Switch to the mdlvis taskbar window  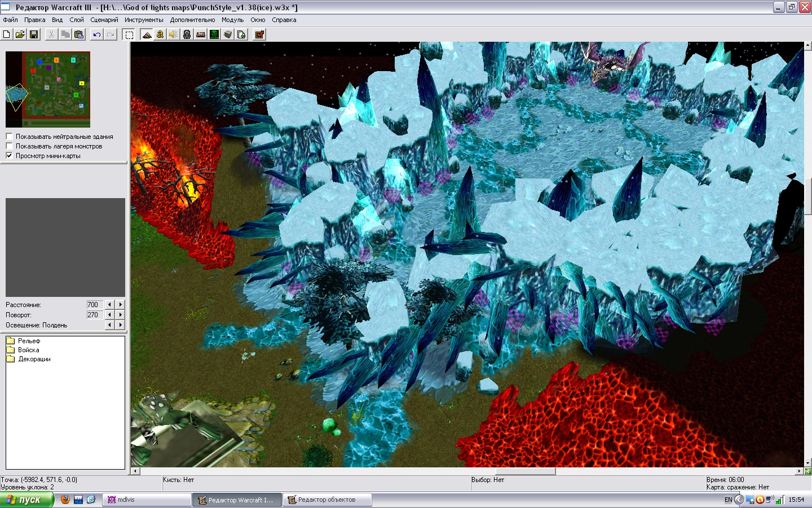[147, 500]
